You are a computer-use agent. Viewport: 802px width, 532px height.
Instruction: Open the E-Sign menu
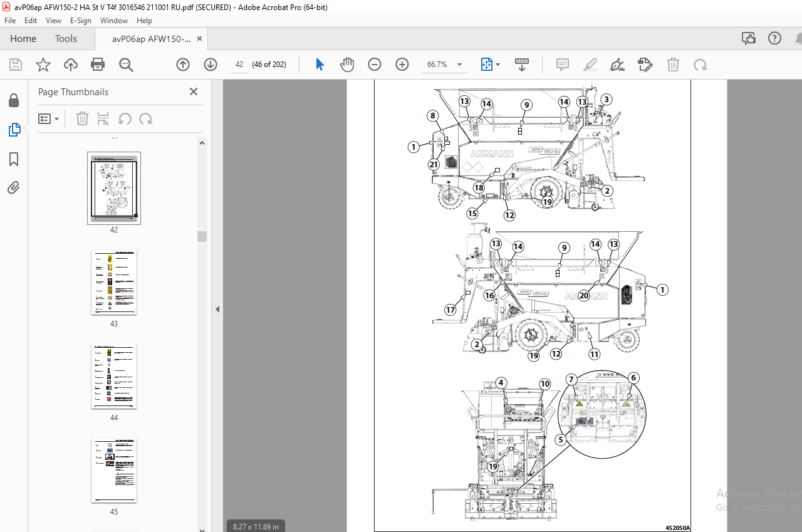(80, 21)
